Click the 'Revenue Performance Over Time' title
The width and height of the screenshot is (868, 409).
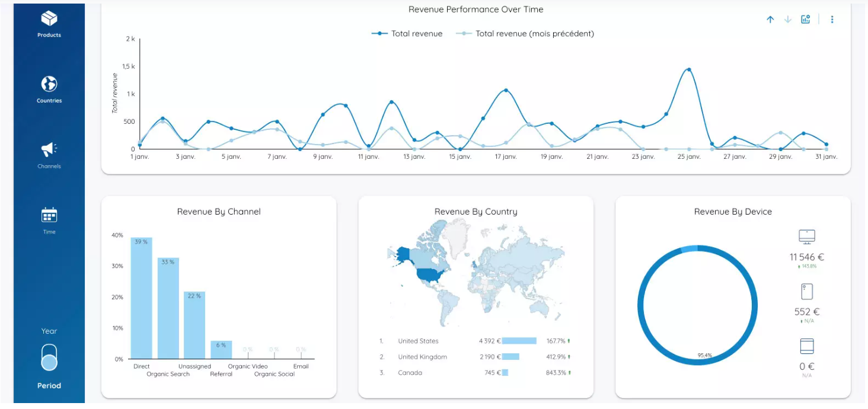tap(476, 9)
